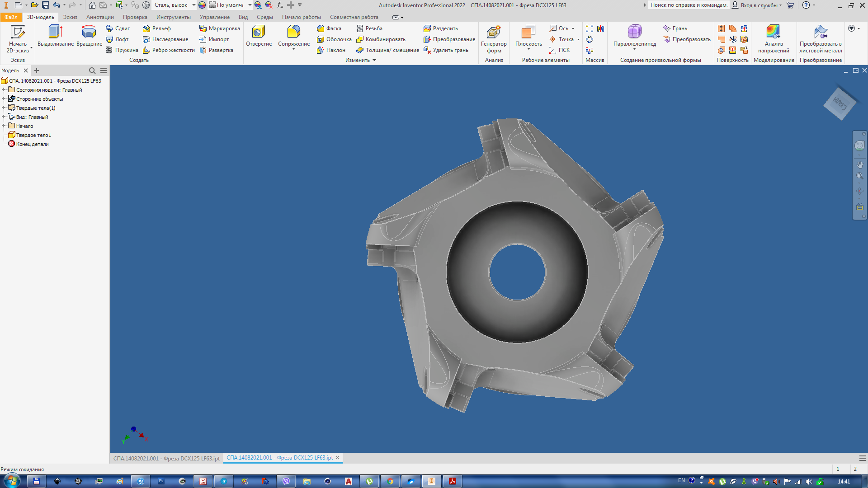
Task: Expand the Начало folder node
Action: click(x=4, y=126)
